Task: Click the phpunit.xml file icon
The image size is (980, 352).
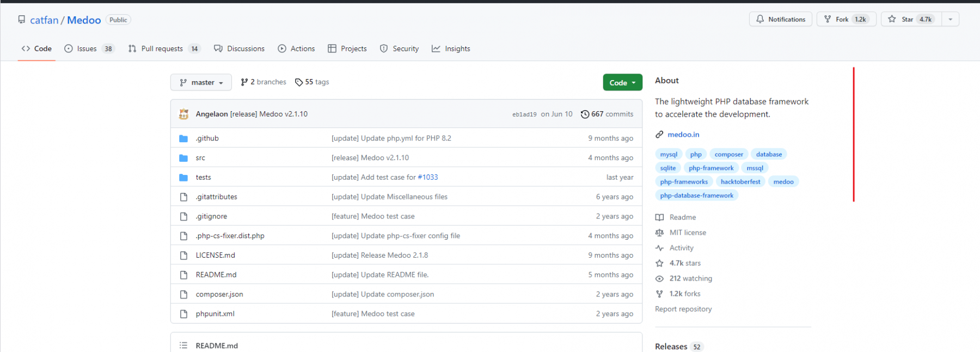Action: click(183, 314)
